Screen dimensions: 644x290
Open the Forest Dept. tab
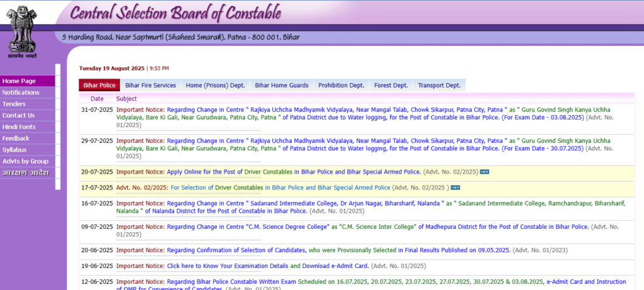(x=391, y=86)
